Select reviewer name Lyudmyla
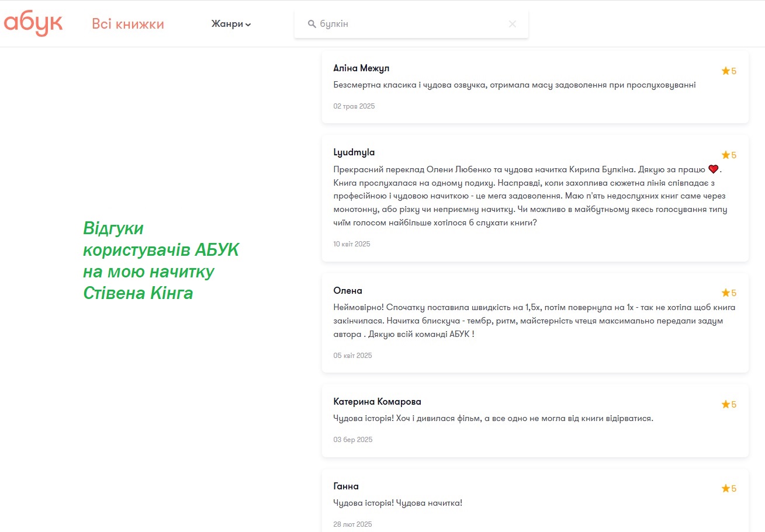765x532 pixels. pyautogui.click(x=354, y=152)
